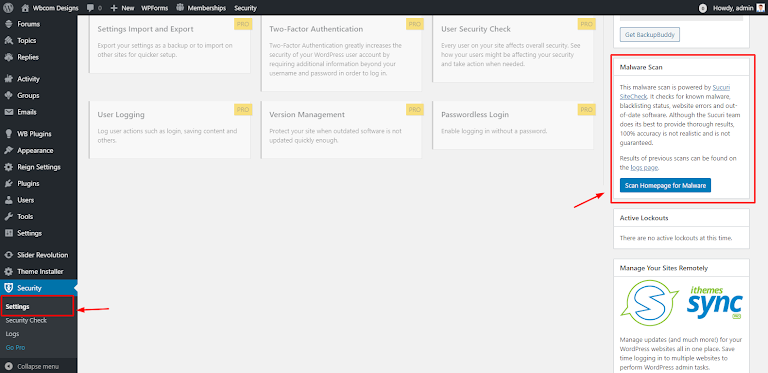Open the Groups menu icon
Screen dimensions: 768x373
click(x=8, y=95)
